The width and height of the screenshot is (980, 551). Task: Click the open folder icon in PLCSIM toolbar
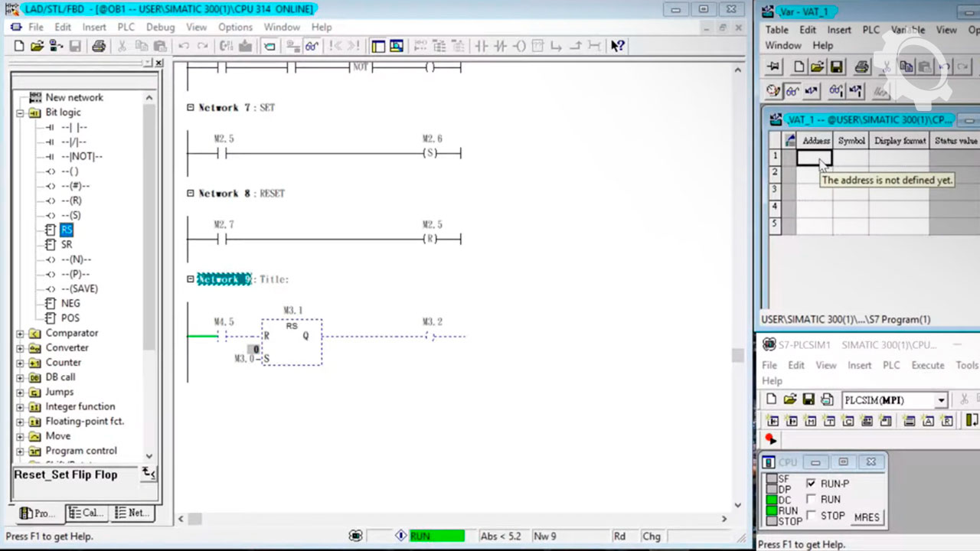pos(790,400)
